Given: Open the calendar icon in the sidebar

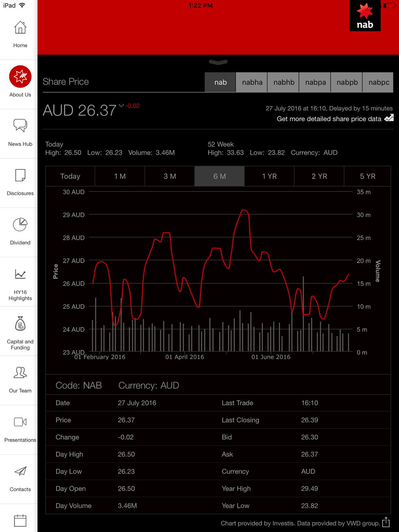Looking at the screenshot, I should (20, 520).
